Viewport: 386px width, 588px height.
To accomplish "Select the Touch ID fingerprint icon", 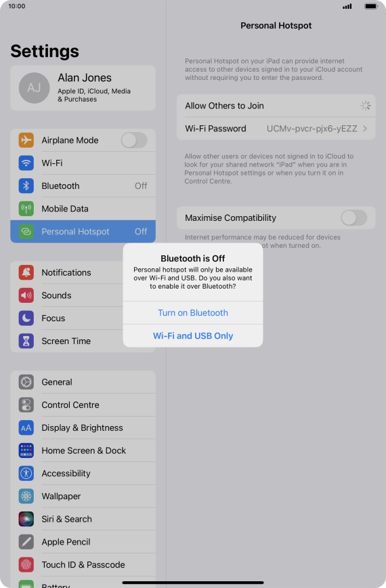I will [26, 565].
